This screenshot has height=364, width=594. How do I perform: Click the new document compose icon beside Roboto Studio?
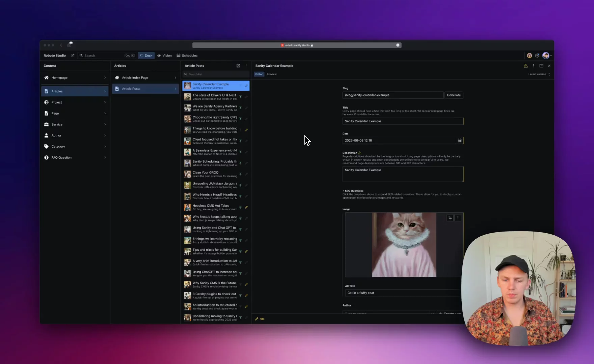[73, 56]
